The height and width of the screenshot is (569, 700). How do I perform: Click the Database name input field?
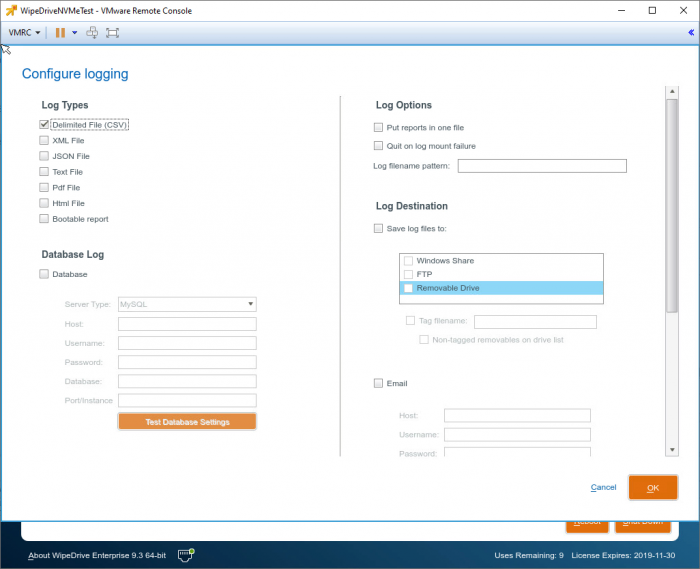pyautogui.click(x=187, y=381)
